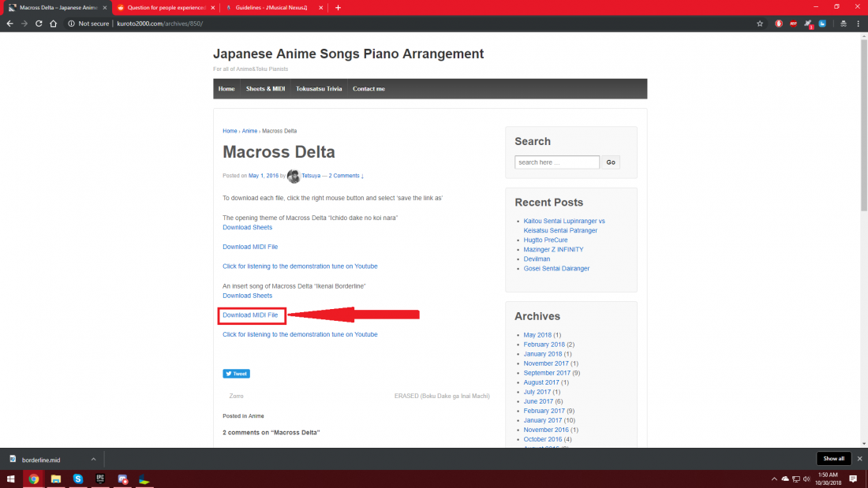
Task: Show hidden system tray icons
Action: coord(773,479)
